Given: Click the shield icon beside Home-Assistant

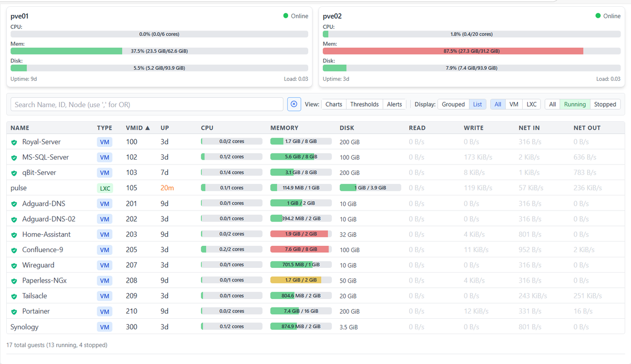Looking at the screenshot, I should coord(14,235).
